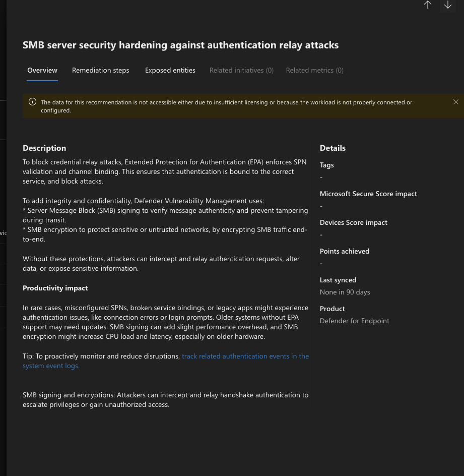Image resolution: width=464 pixels, height=476 pixels.
Task: Open the Related metrics (0) tab
Action: 314,70
